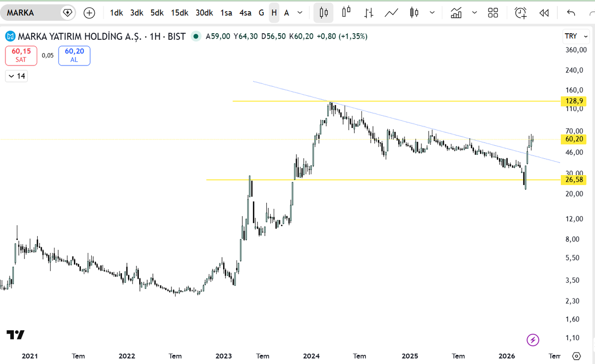Select the 4sa interval
The height and width of the screenshot is (364, 595).
[245, 13]
